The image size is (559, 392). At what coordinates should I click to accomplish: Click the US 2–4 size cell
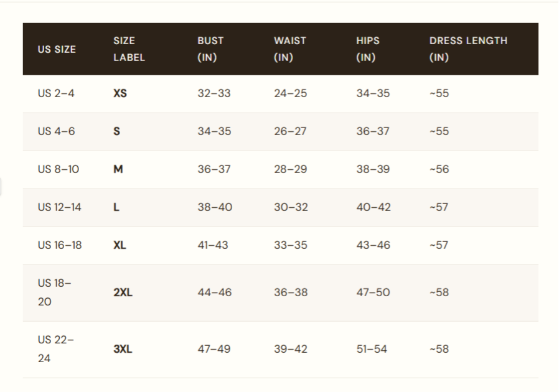click(x=56, y=93)
